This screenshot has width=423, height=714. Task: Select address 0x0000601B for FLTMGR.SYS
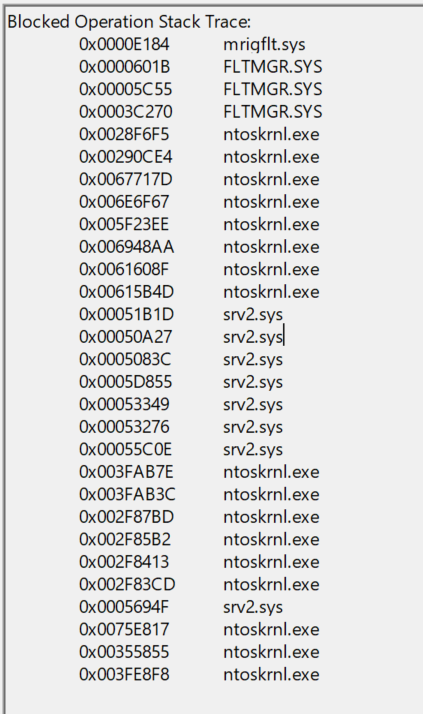point(124,67)
